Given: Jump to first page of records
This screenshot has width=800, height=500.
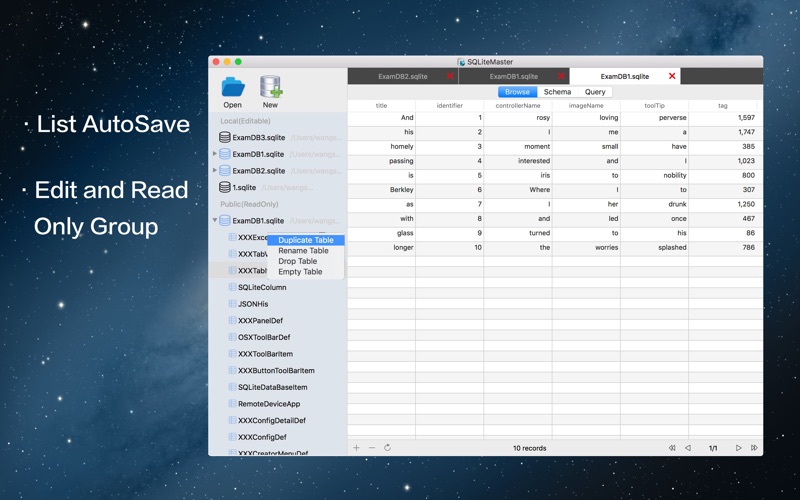Looking at the screenshot, I should coord(672,448).
